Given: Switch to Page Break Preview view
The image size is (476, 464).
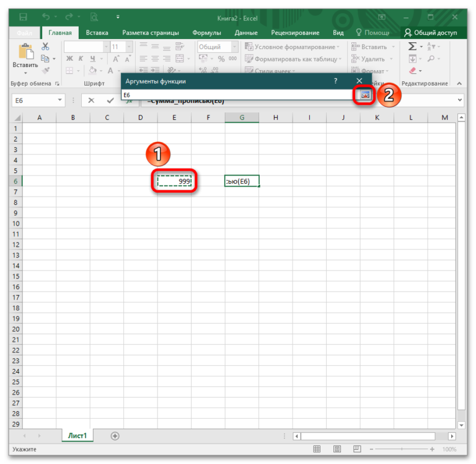Looking at the screenshot, I should (x=357, y=449).
